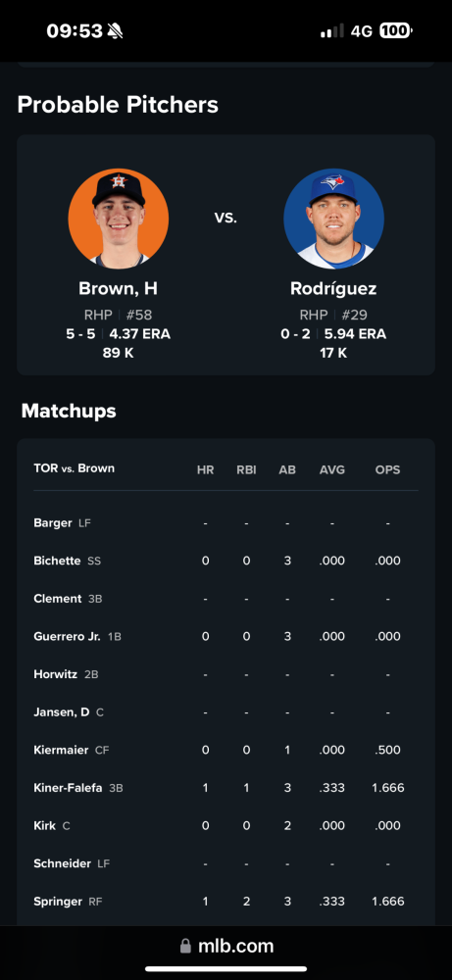
Task: Tap the mlb.com address bar
Action: [226, 947]
